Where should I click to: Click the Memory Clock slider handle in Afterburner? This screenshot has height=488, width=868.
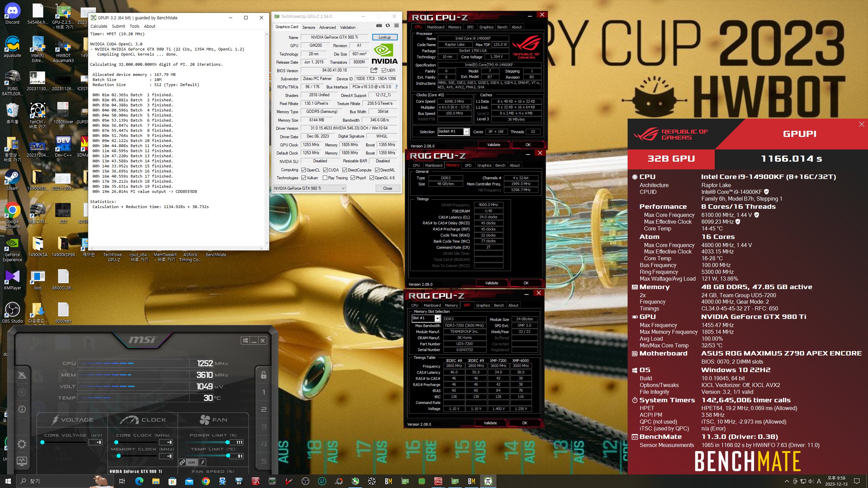point(118,456)
